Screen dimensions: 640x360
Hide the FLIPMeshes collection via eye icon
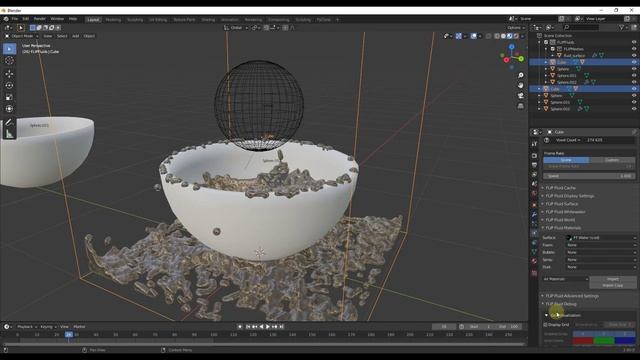coord(634,49)
